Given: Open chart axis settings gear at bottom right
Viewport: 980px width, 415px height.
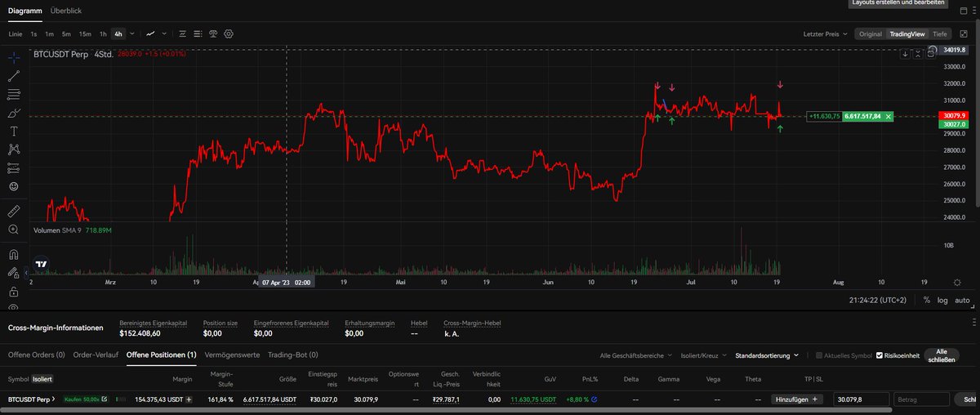Looking at the screenshot, I should point(957,281).
